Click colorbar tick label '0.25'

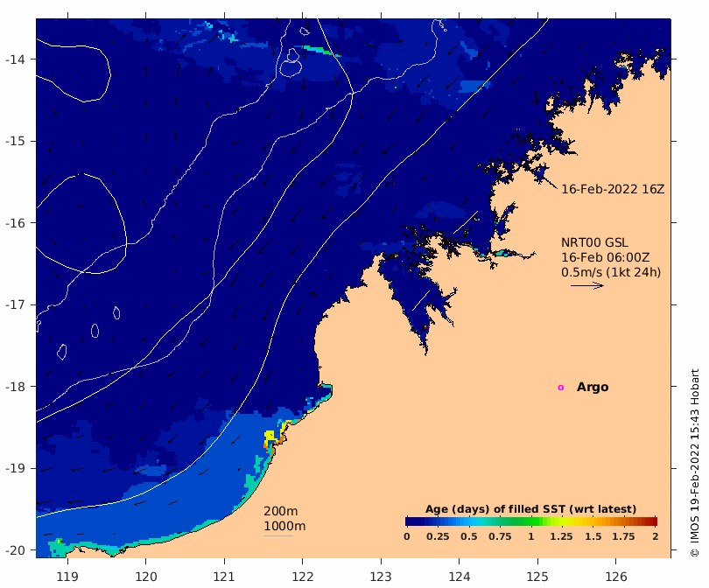click(438, 536)
